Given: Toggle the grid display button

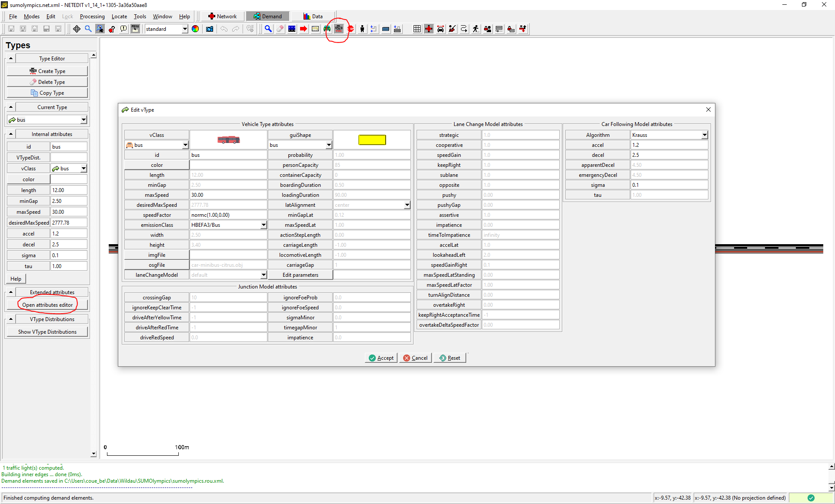Looking at the screenshot, I should [417, 29].
